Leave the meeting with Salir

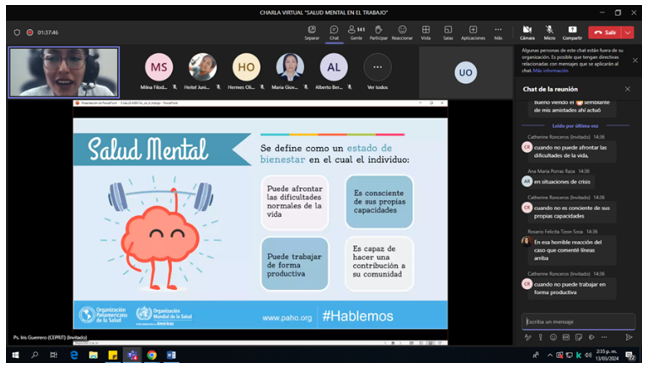605,32
